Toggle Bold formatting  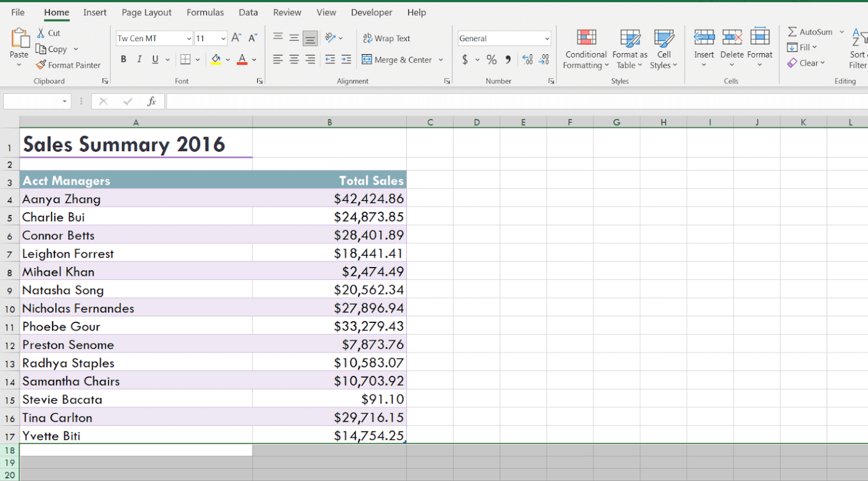point(123,60)
